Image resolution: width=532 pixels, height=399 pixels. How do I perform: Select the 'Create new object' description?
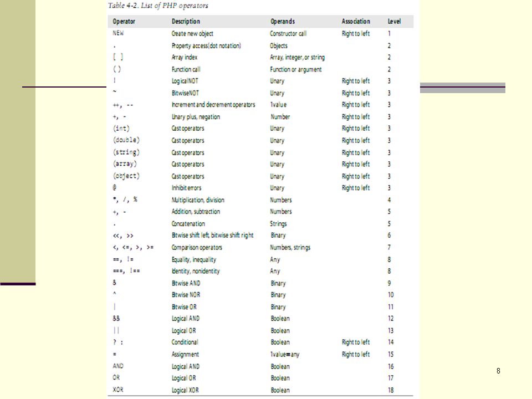tap(192, 34)
